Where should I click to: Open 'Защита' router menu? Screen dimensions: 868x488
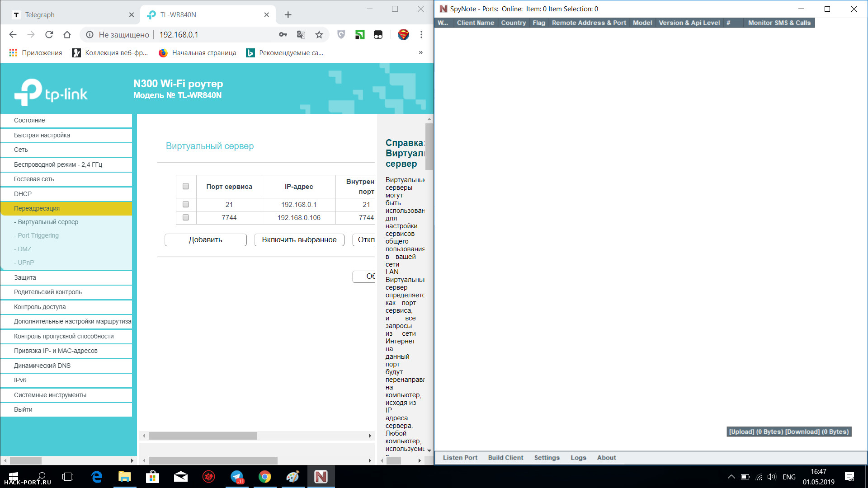[x=66, y=277]
